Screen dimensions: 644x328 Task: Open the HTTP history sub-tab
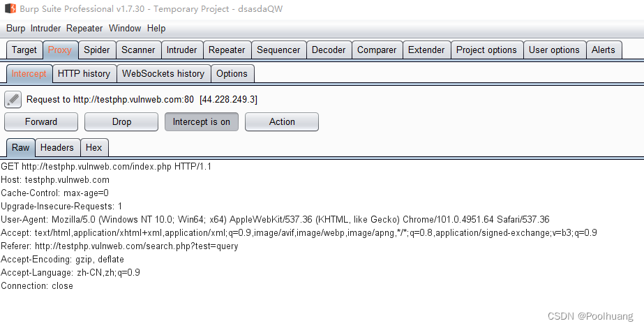coord(84,73)
